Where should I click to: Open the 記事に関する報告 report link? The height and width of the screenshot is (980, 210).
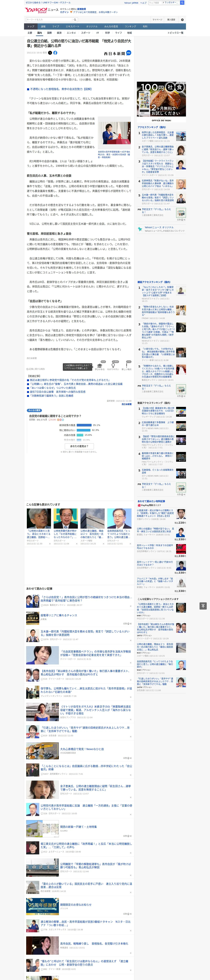[36, 369]
